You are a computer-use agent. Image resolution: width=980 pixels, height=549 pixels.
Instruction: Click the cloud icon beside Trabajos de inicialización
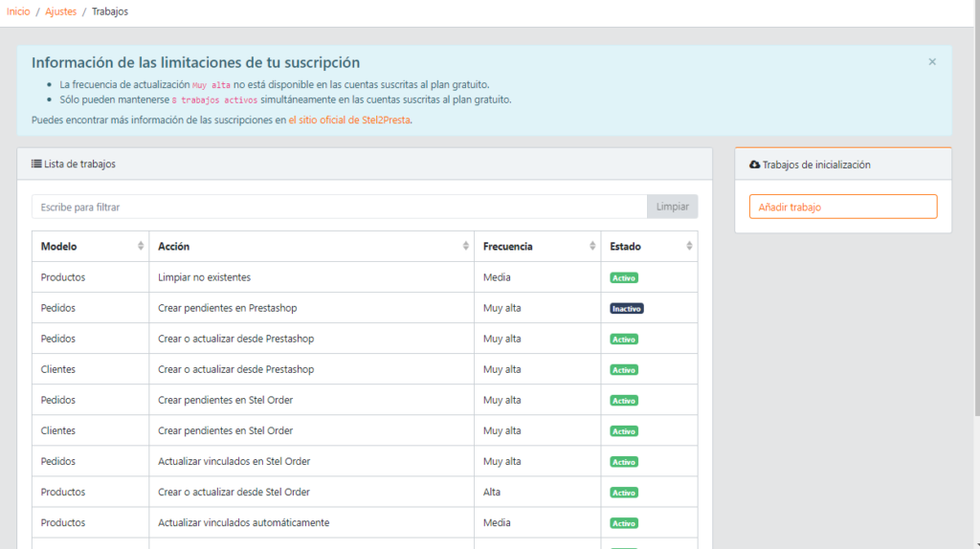tap(754, 165)
